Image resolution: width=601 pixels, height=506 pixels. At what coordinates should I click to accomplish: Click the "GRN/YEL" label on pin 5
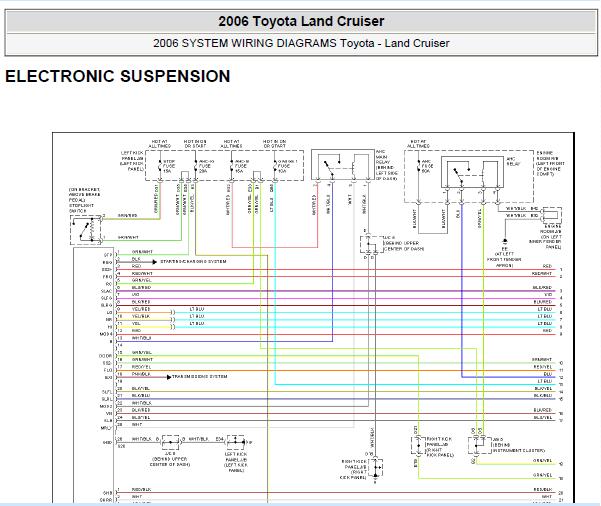click(141, 281)
